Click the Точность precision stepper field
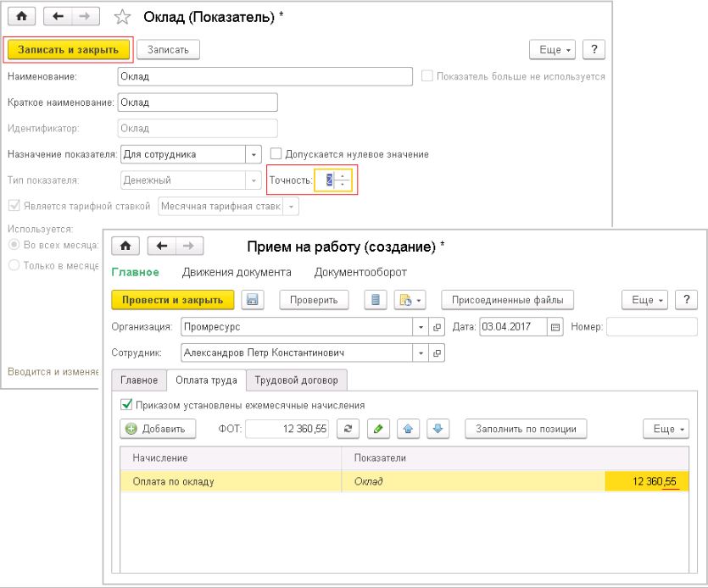 click(327, 180)
